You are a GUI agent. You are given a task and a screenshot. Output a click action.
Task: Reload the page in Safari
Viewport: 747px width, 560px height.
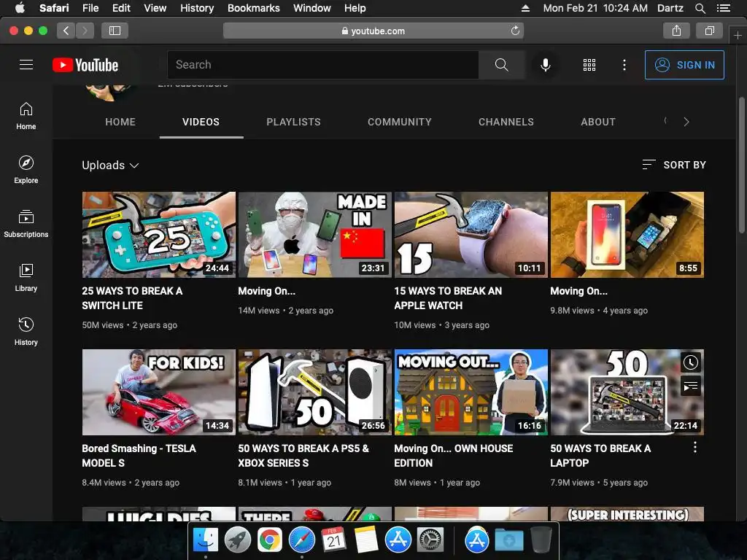pos(515,31)
